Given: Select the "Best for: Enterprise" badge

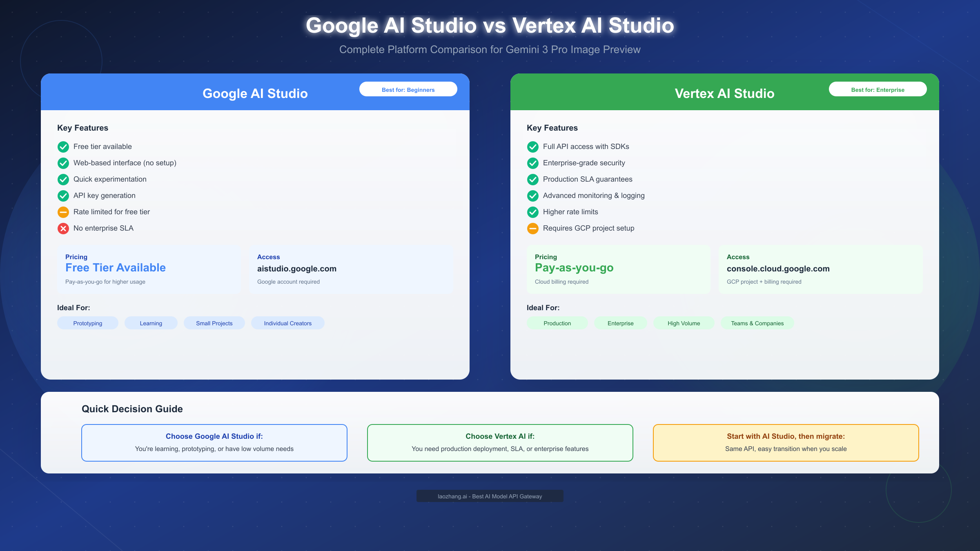Looking at the screenshot, I should tap(878, 89).
